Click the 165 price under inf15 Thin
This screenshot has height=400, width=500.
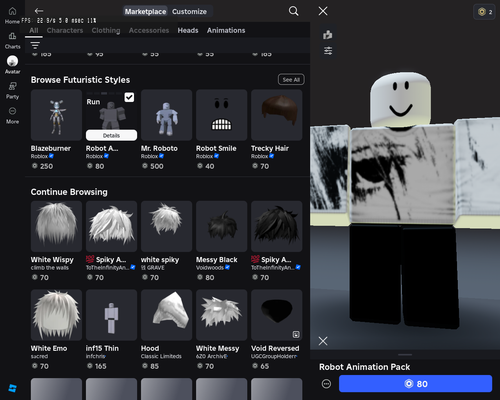click(x=100, y=366)
